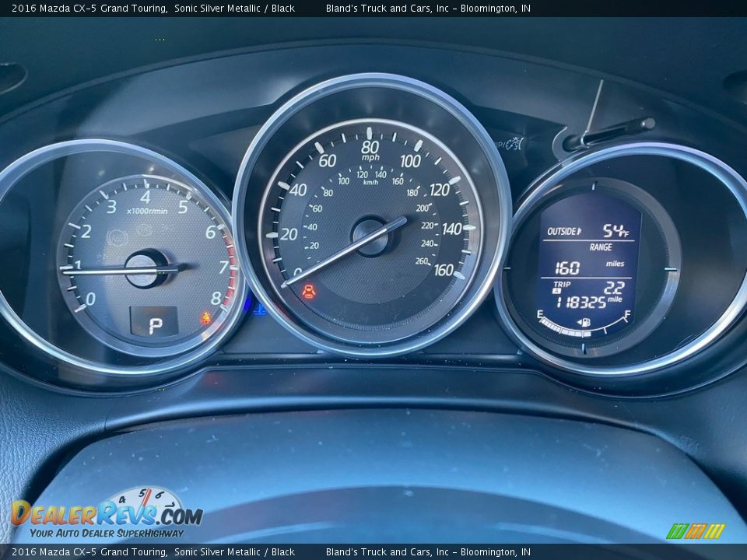Viewport: 747px width, 560px height.
Task: Tap the 260 km/h mark
Action: 422,261
